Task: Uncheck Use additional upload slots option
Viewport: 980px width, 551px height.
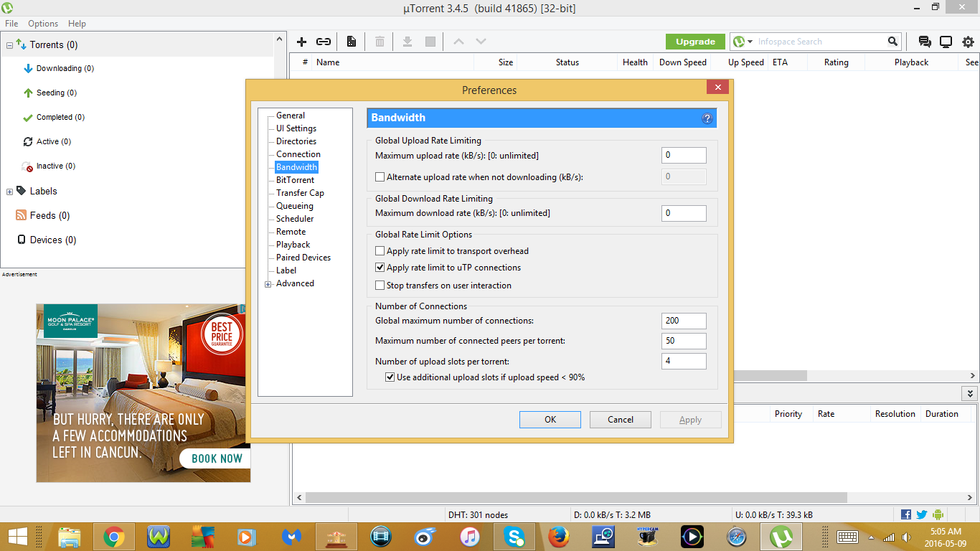Action: [x=390, y=377]
